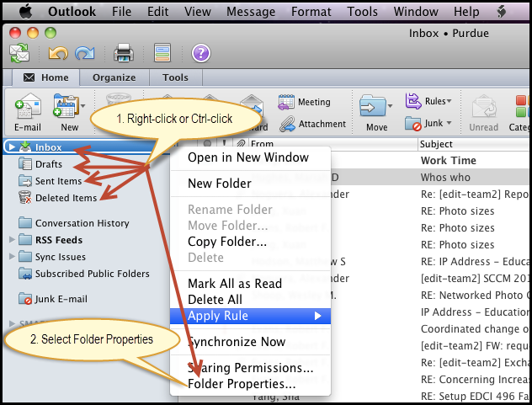Click the Redo arrow icon
This screenshot has height=405, width=532.
click(x=85, y=53)
